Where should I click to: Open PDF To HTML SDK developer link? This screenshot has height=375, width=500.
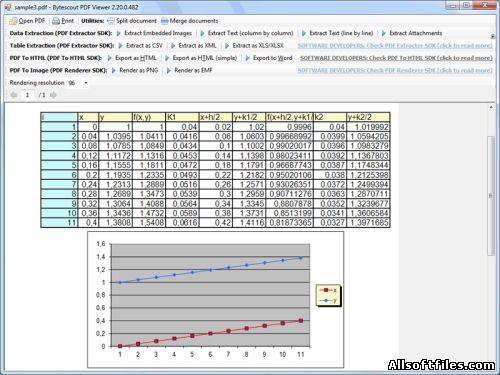396,58
